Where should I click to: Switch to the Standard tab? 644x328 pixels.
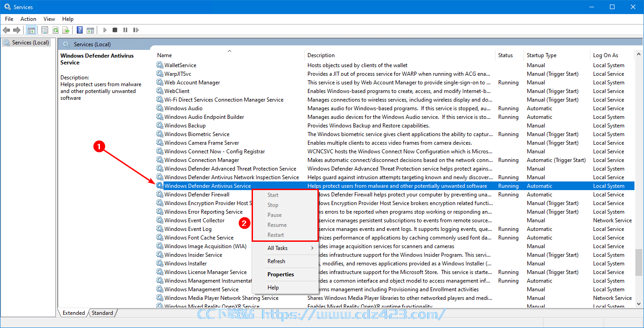pyautogui.click(x=103, y=313)
